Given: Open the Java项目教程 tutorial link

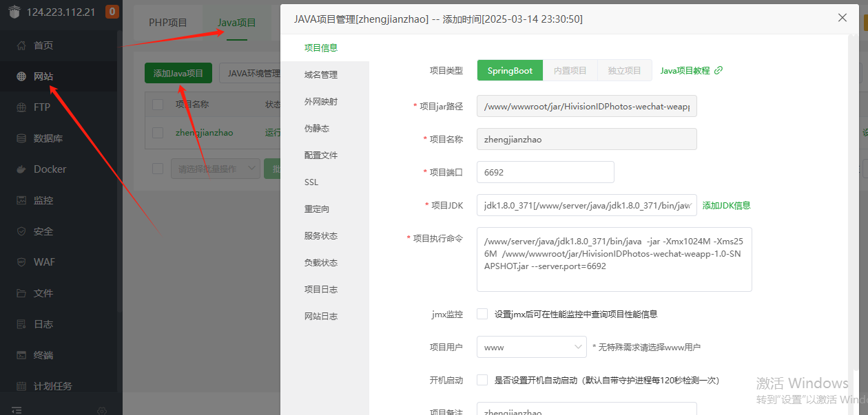Looking at the screenshot, I should tap(685, 70).
